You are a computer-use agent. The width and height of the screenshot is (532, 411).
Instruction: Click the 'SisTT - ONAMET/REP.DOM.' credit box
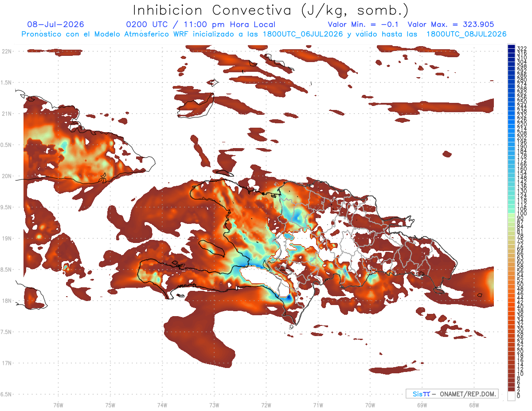click(452, 394)
